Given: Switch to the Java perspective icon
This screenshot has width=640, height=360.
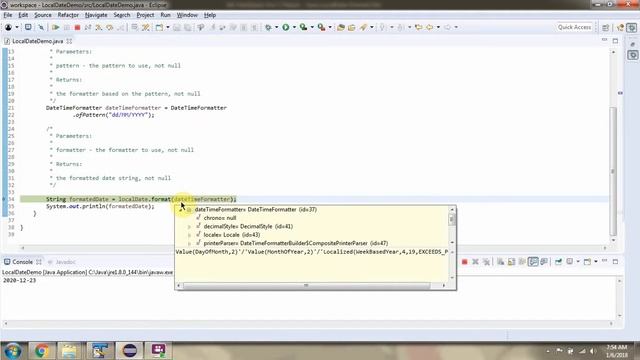Looking at the screenshot, I should (621, 27).
